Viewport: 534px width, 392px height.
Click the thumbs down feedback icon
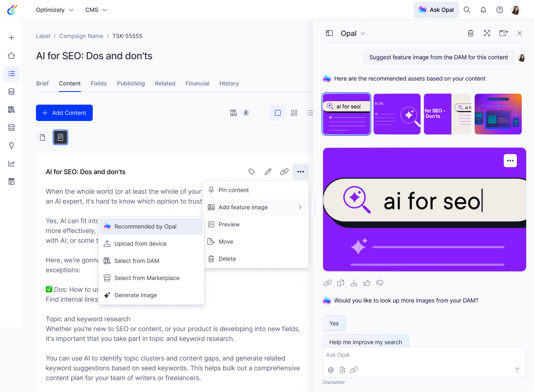point(380,283)
